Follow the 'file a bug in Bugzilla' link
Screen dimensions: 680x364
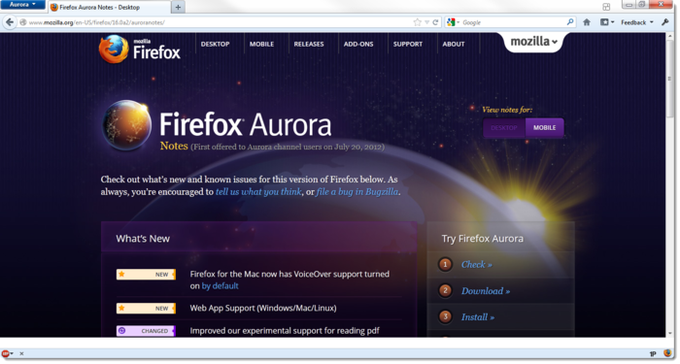click(x=357, y=192)
